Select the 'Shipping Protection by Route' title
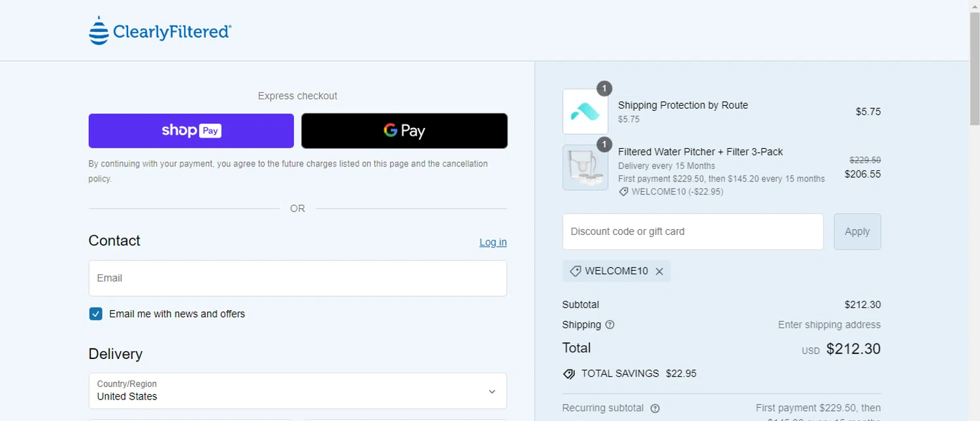 [683, 105]
